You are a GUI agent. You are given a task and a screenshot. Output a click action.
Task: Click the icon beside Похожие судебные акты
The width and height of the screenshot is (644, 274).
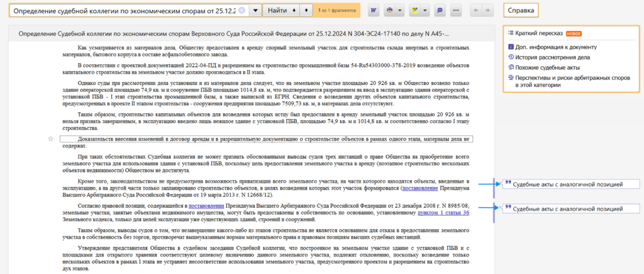coord(511,67)
